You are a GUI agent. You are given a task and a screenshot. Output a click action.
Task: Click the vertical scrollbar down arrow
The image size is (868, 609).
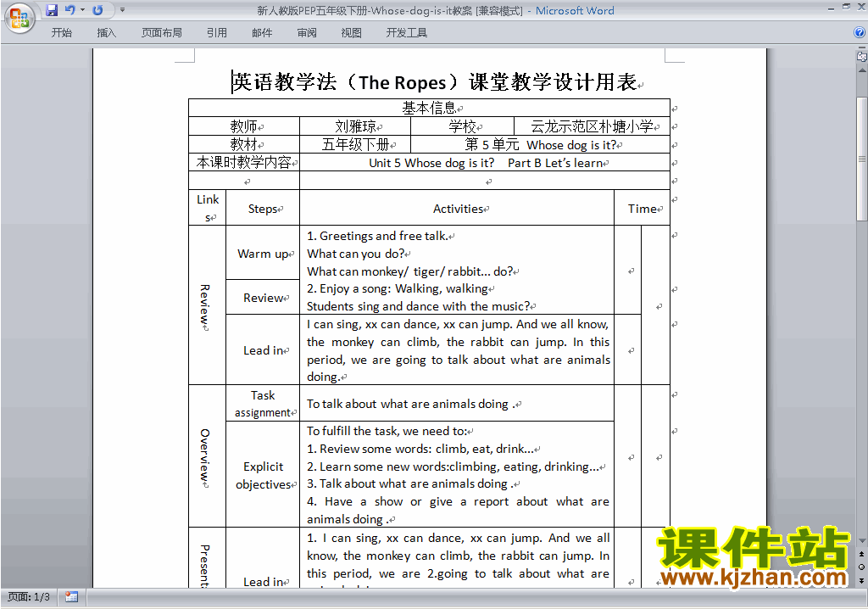click(862, 541)
